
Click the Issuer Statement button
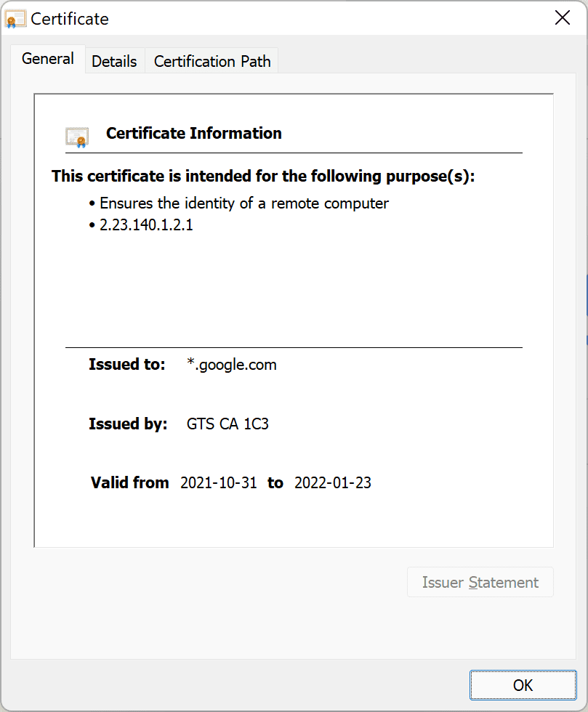click(480, 582)
